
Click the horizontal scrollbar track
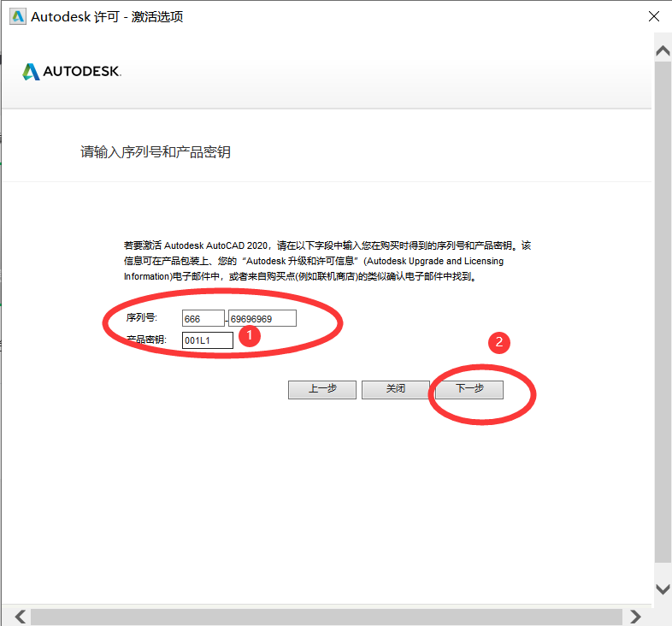tap(326, 617)
